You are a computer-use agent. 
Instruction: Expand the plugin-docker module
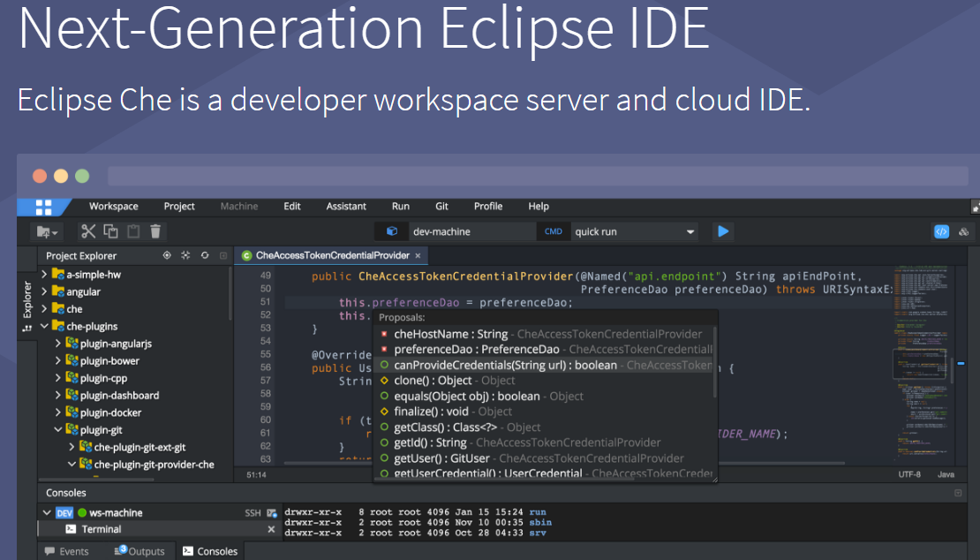(58, 412)
